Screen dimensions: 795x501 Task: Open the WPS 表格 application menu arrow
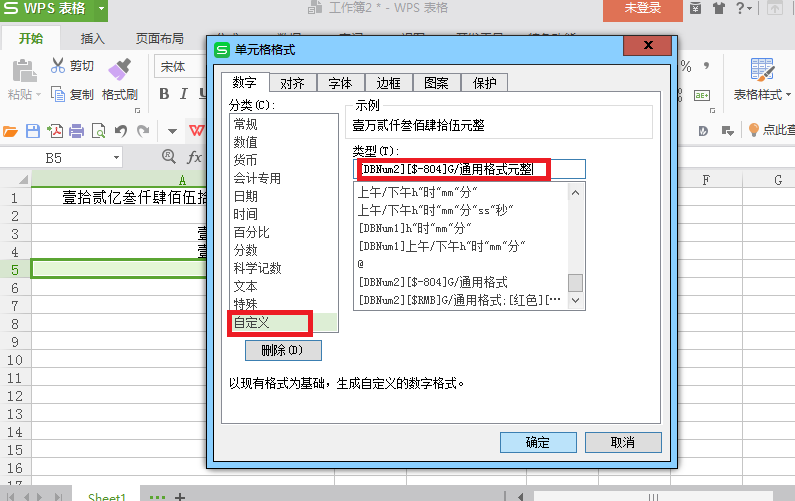coord(102,9)
